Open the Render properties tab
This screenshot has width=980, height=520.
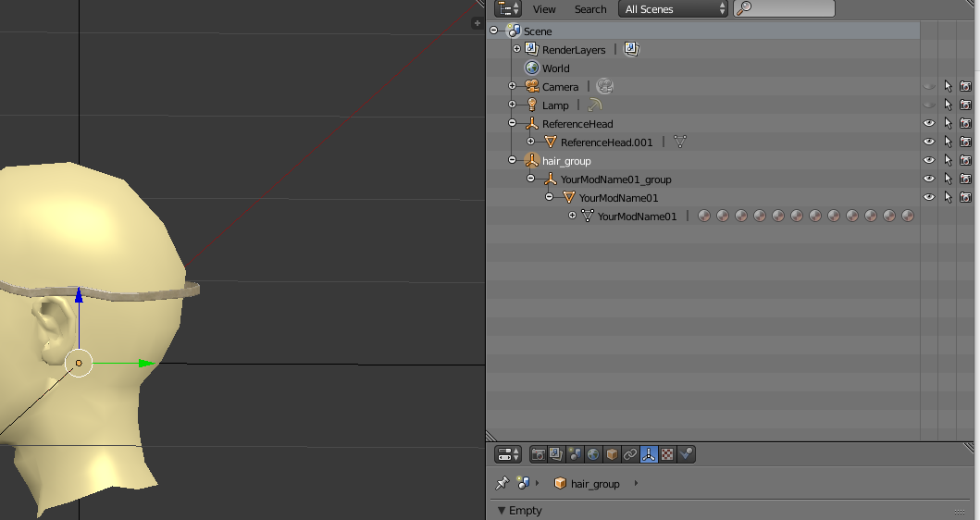point(538,454)
